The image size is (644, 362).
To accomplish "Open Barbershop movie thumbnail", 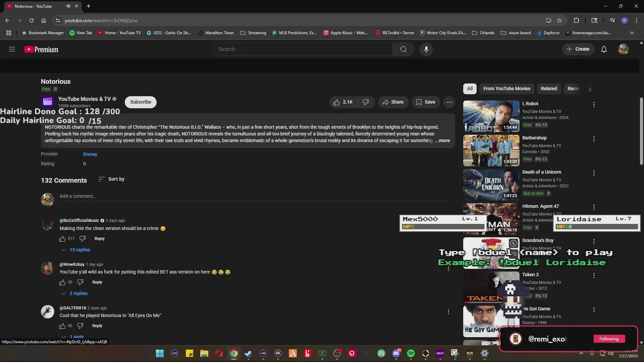I will (x=491, y=150).
